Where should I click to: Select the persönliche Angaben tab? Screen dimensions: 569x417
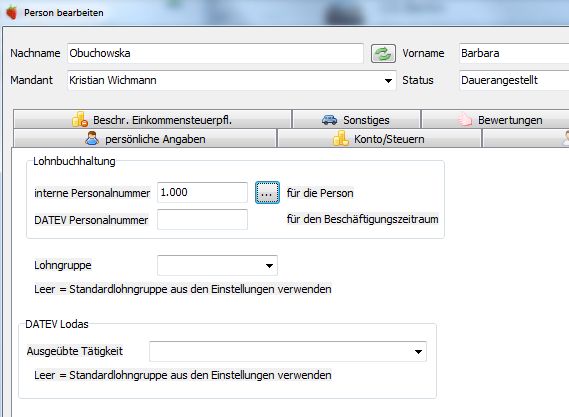[x=145, y=139]
